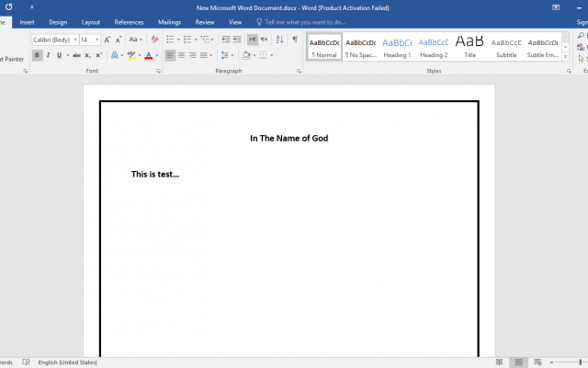
Task: Toggle Bold formatting button
Action: [37, 55]
